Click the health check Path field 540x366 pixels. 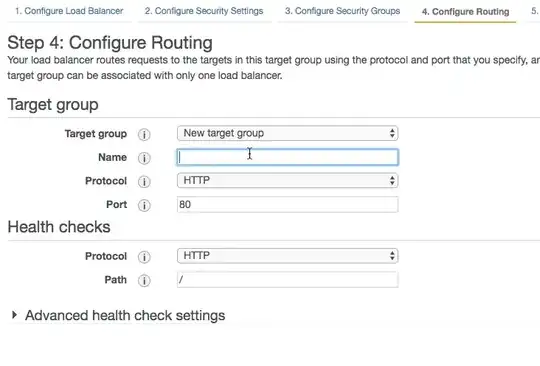tap(288, 280)
